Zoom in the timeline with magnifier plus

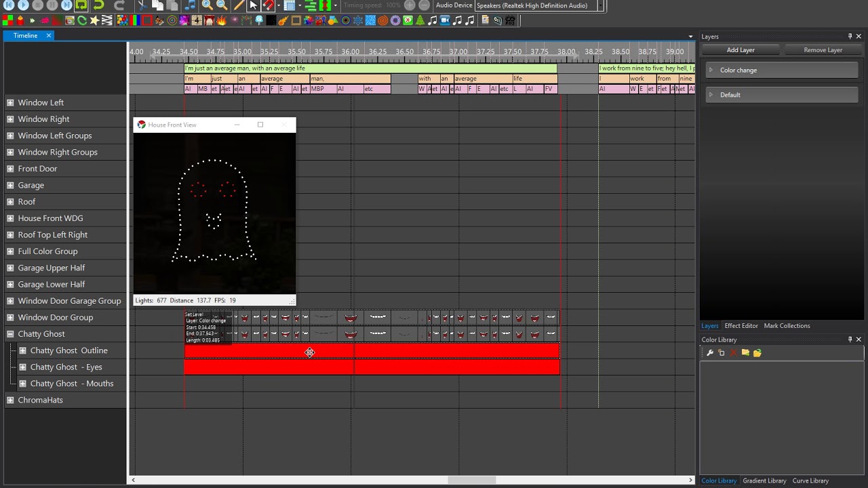[207, 5]
